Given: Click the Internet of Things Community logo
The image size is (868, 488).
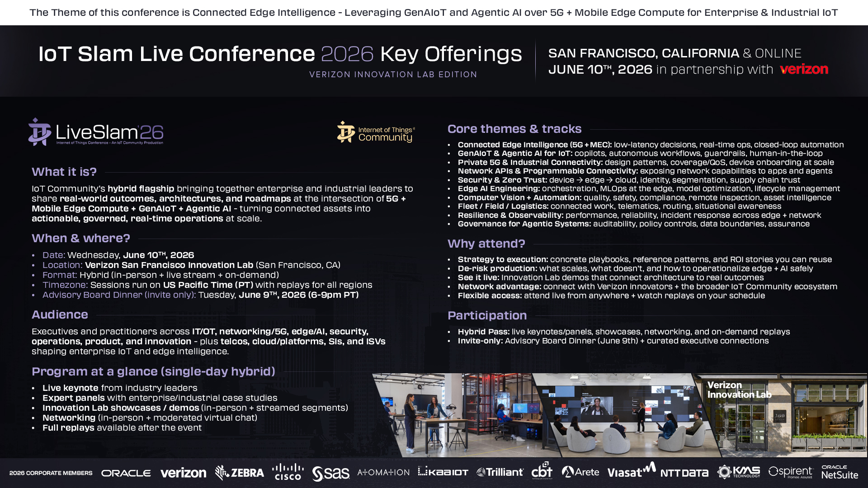Looking at the screenshot, I should (376, 132).
